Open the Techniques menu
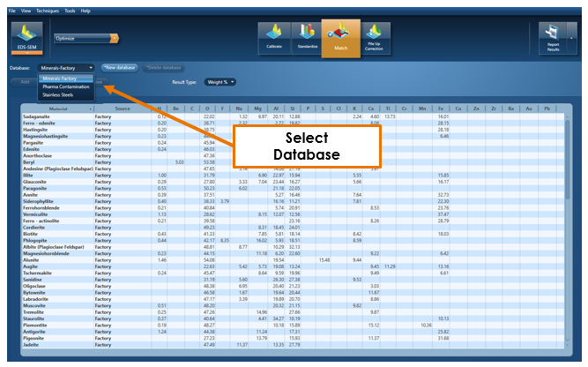This screenshot has width=588, height=367. 51,11
